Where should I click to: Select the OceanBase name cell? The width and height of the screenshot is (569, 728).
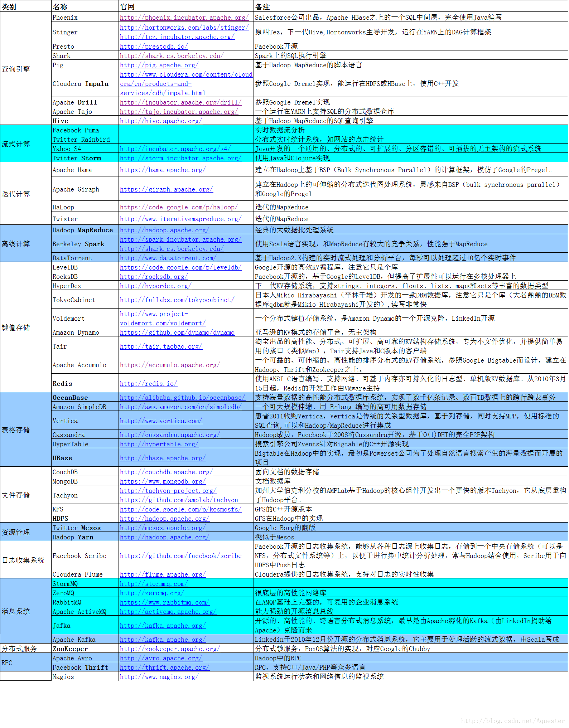click(x=85, y=398)
